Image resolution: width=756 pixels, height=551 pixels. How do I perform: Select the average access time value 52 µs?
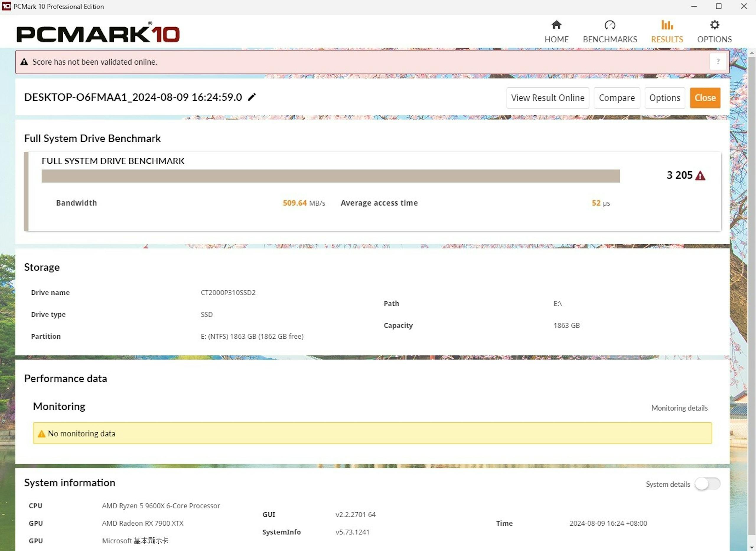click(601, 203)
